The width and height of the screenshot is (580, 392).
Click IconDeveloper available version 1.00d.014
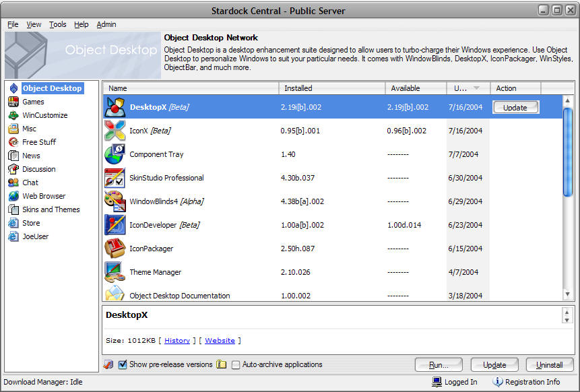pyautogui.click(x=404, y=225)
